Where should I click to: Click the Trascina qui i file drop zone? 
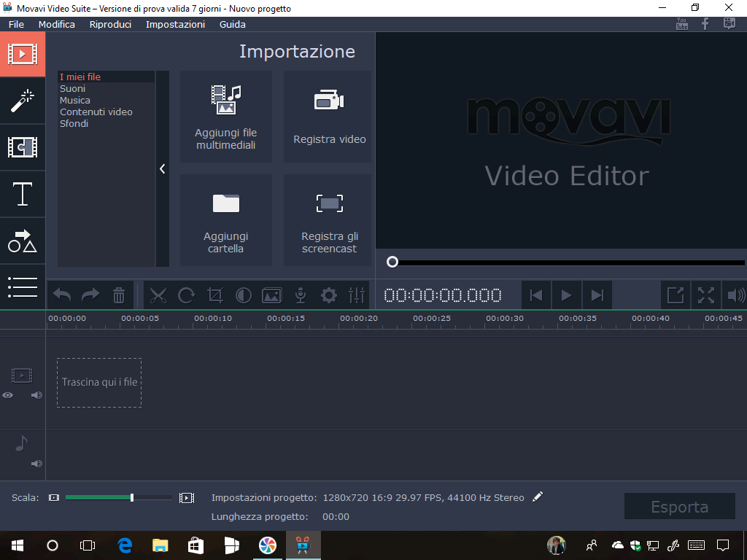[x=99, y=382]
